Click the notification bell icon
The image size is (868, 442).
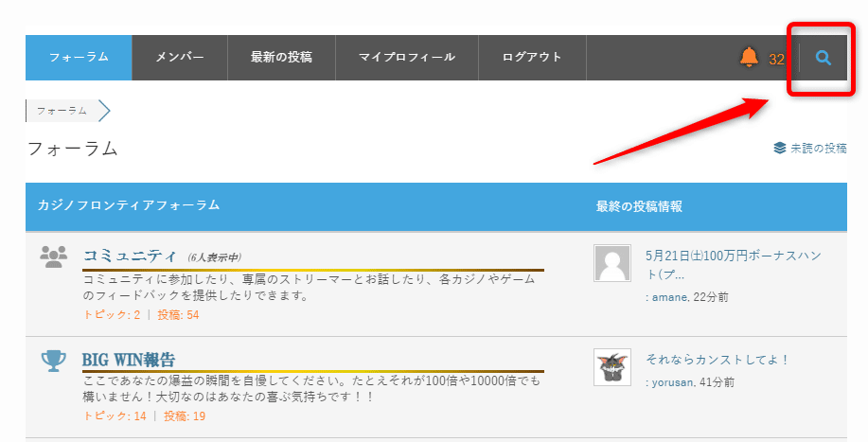pyautogui.click(x=749, y=57)
